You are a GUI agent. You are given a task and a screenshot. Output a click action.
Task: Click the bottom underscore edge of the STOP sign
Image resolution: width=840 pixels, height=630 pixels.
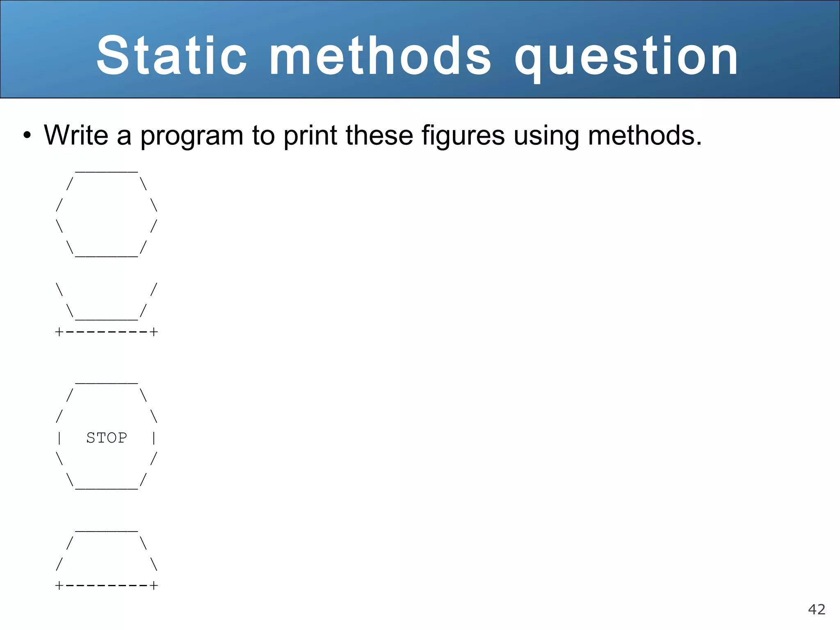(107, 488)
